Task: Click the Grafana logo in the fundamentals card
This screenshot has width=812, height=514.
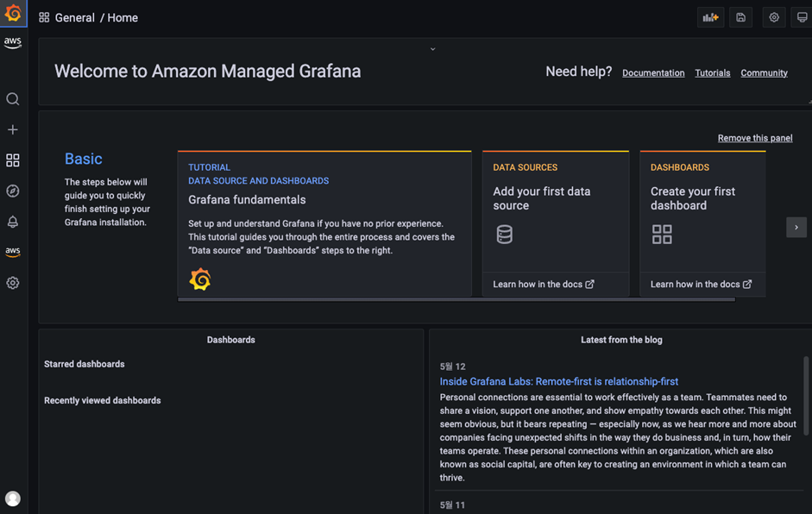Action: pos(200,279)
